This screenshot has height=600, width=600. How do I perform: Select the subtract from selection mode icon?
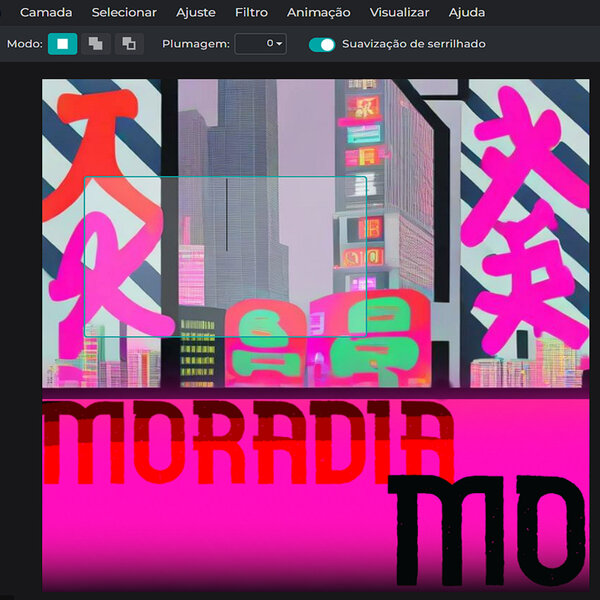(x=129, y=44)
